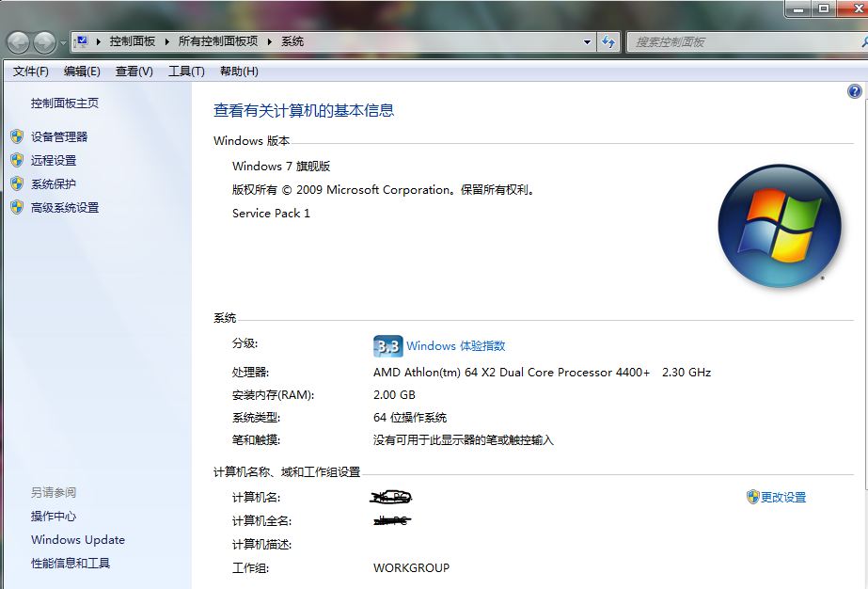This screenshot has width=868, height=589.
Task: Open 性能信息和工具 link
Action: click(71, 564)
